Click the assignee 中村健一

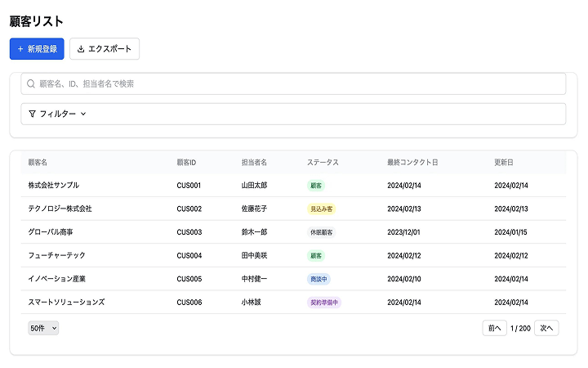pyautogui.click(x=254, y=279)
